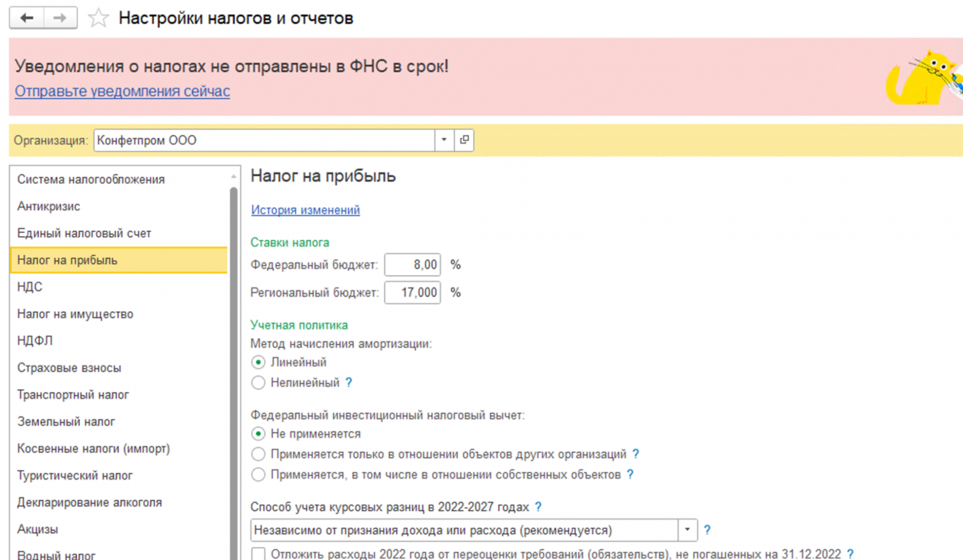Click the yellow cat illustration in banner
Screen dimensions: 963x560
point(924,78)
